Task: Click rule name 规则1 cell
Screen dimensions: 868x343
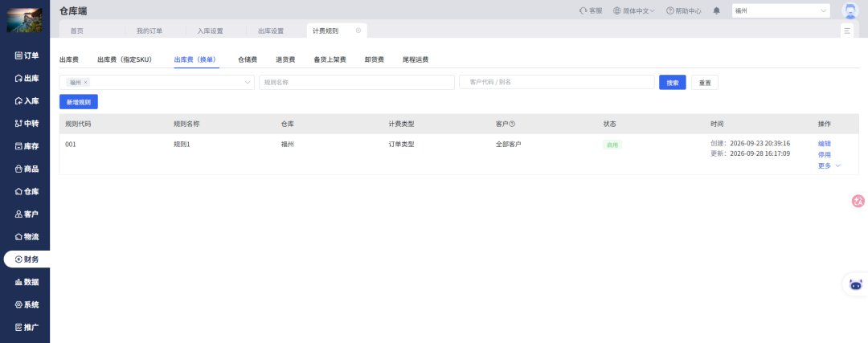Action: pyautogui.click(x=182, y=145)
